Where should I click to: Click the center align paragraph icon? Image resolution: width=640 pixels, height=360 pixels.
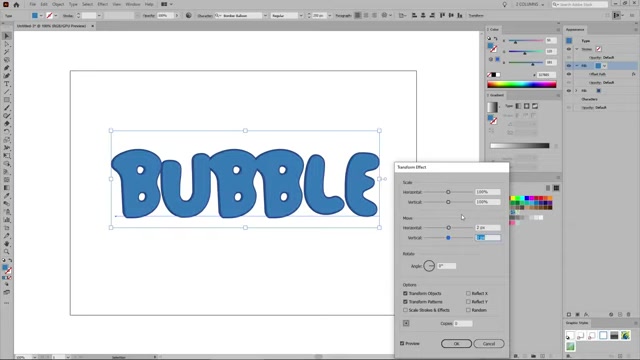(366, 16)
